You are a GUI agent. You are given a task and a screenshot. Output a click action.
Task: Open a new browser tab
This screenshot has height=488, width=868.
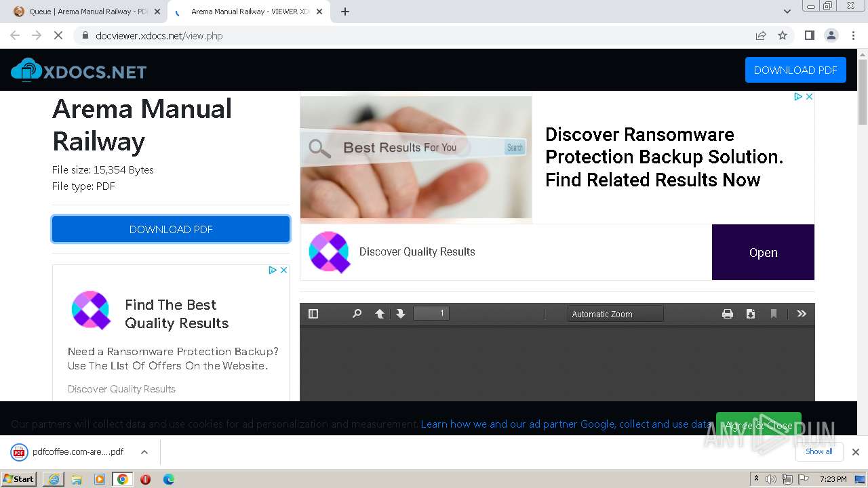click(x=345, y=12)
